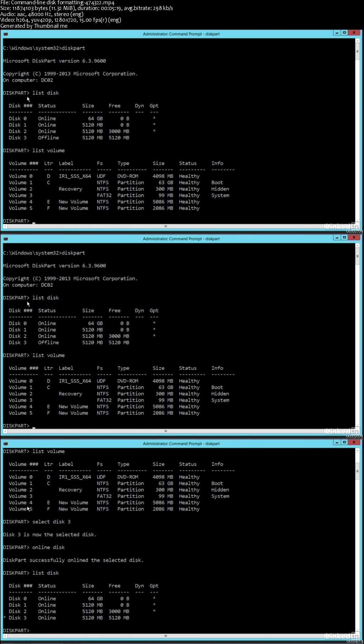Click the 'Video: h264, yuv420p' header line
364x644 pixels.
(61, 20)
